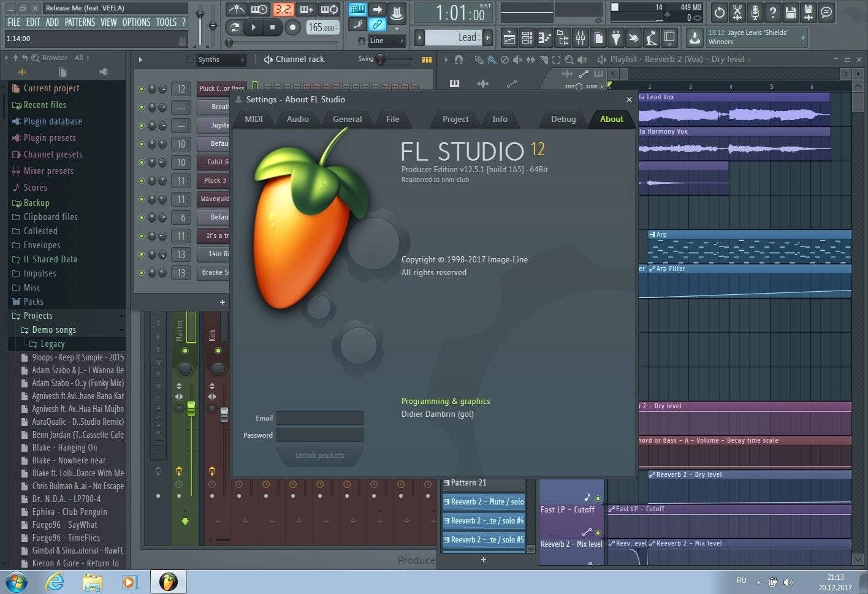The height and width of the screenshot is (594, 868).
Task: Click the download content library icon
Action: point(695,38)
